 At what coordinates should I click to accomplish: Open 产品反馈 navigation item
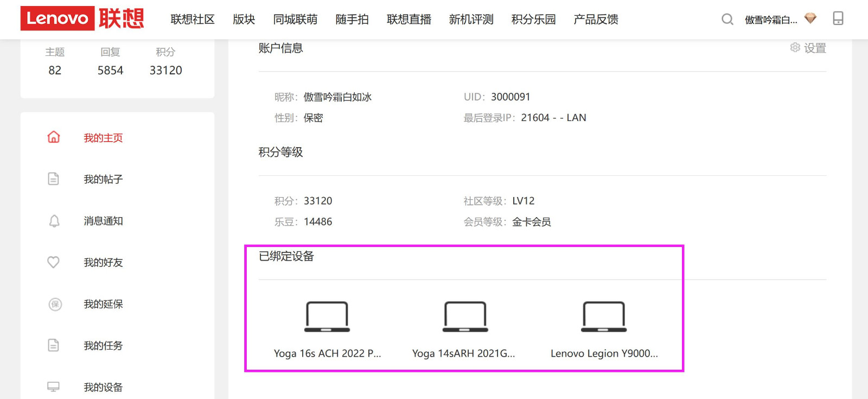click(596, 20)
